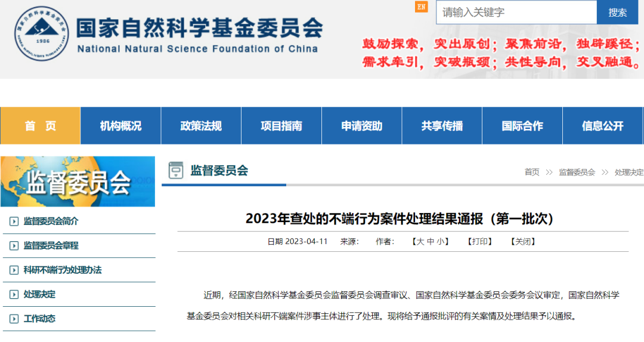Click paragraph line starting 近期，经国家自然科学基金委员会
The image size is (644, 342).
coord(411,295)
